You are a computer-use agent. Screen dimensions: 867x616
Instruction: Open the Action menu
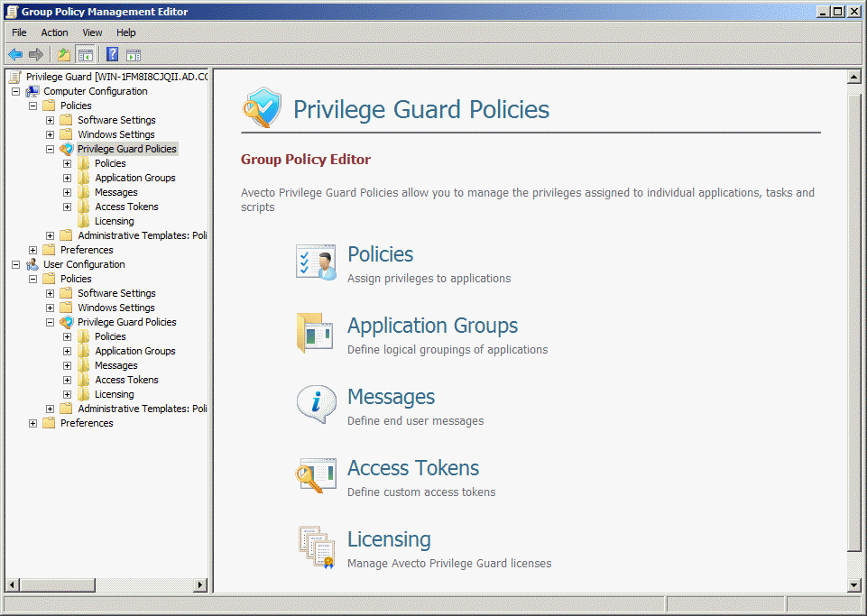(x=55, y=32)
